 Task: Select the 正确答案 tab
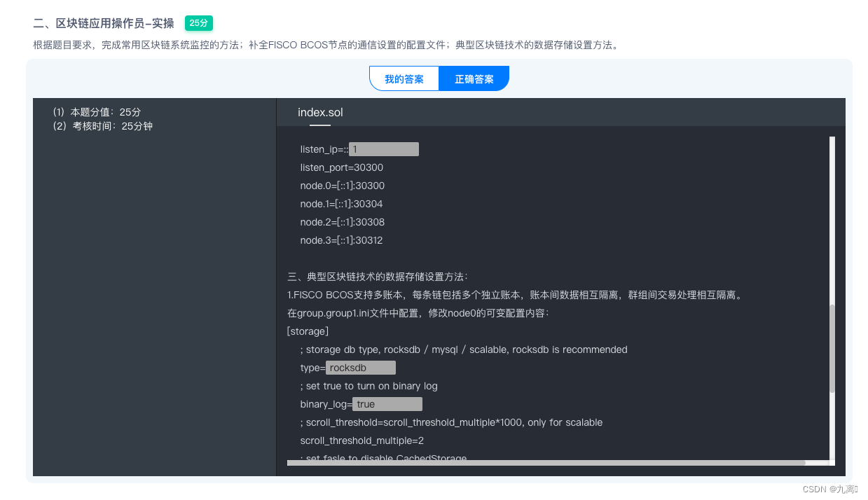474,78
